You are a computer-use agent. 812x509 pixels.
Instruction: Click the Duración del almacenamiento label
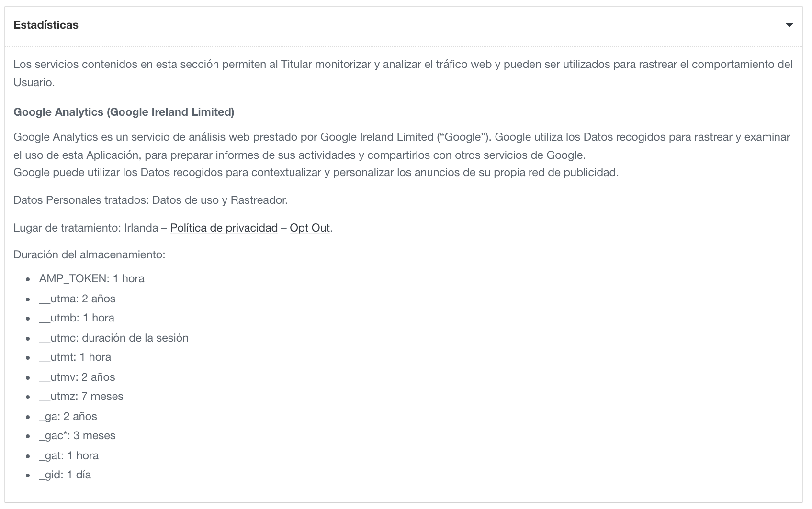click(x=89, y=254)
